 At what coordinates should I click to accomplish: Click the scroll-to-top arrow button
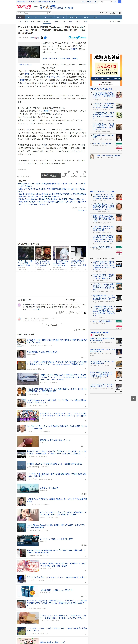click(133, 398)
